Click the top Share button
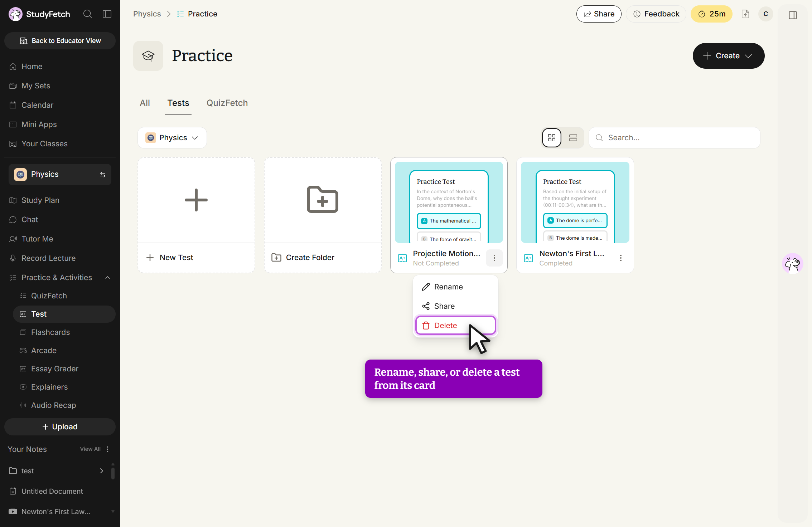This screenshot has height=527, width=812. coord(599,14)
